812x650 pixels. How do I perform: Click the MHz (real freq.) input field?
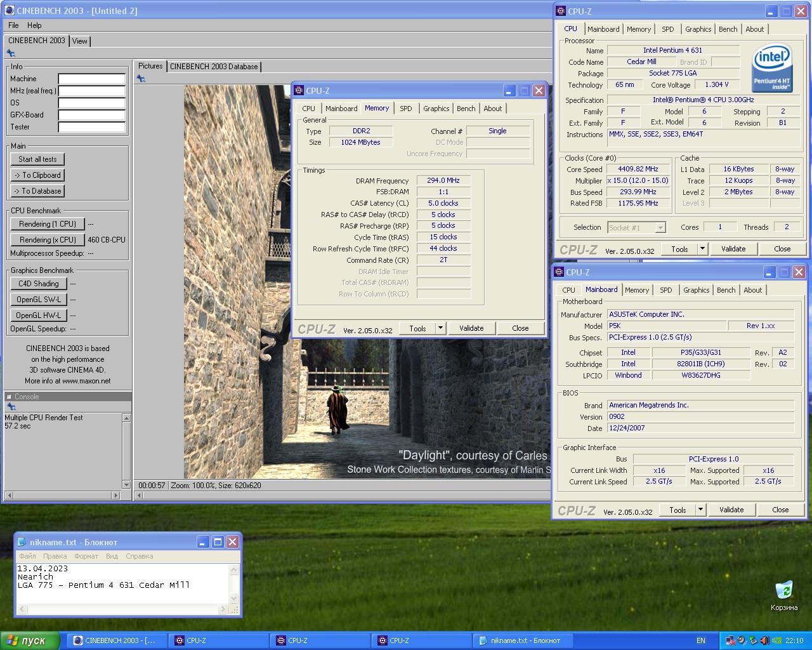click(x=92, y=91)
